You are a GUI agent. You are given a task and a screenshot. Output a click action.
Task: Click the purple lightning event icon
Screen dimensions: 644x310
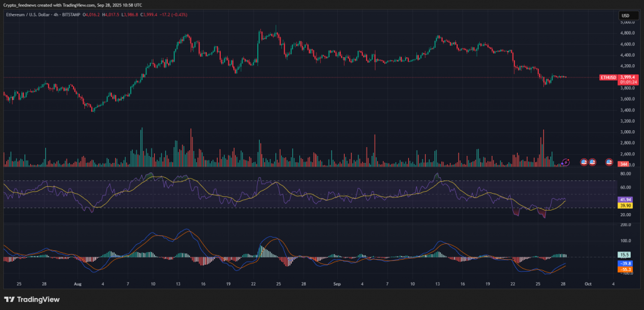(x=565, y=162)
